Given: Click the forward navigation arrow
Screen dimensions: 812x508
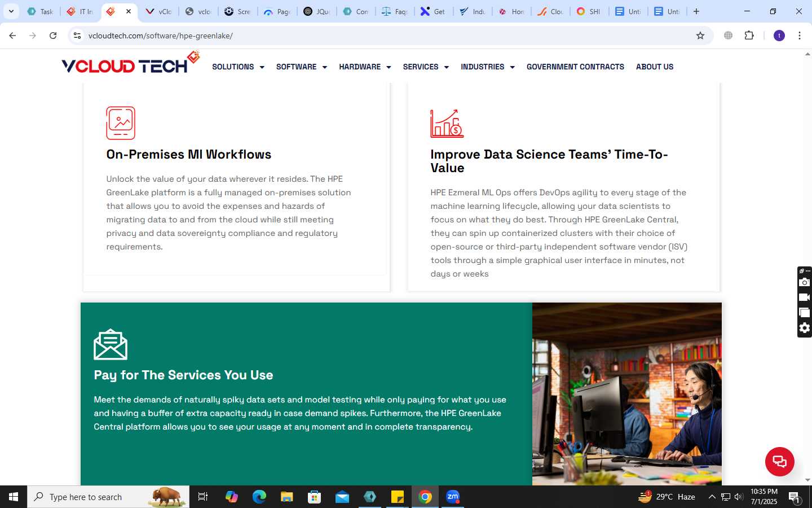Looking at the screenshot, I should 33,36.
